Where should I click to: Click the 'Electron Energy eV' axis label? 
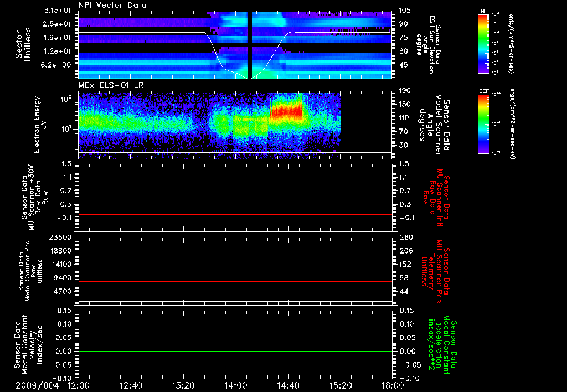click(40, 125)
